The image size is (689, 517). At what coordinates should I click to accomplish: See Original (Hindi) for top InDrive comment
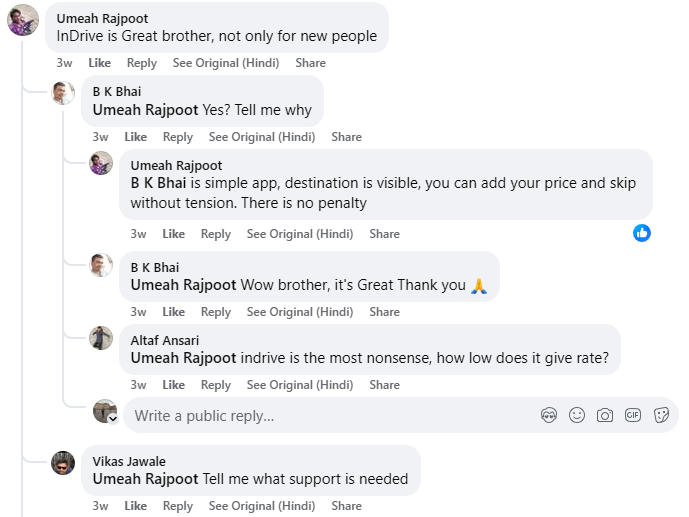[x=226, y=63]
